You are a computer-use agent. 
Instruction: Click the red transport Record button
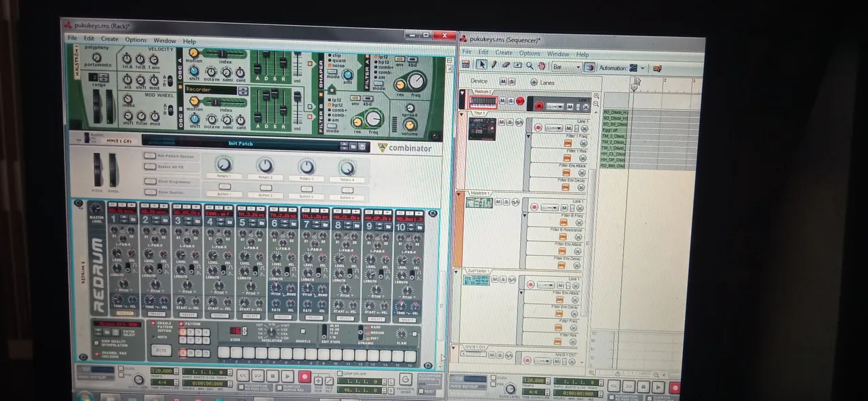[304, 377]
